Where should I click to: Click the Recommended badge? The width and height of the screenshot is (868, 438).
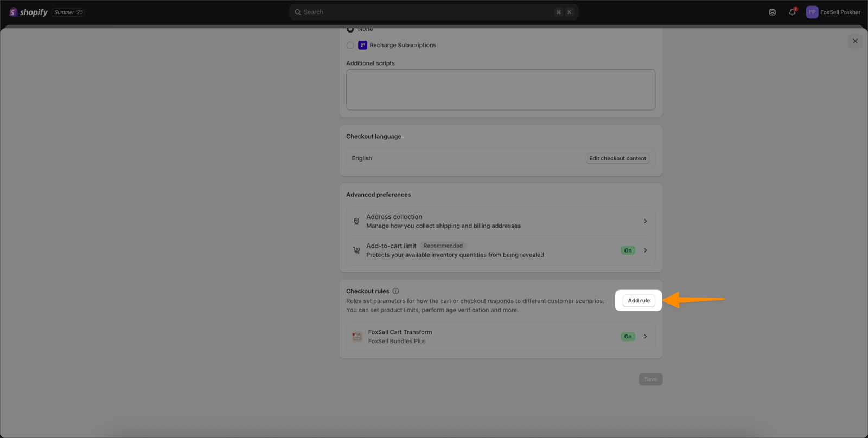pos(443,246)
